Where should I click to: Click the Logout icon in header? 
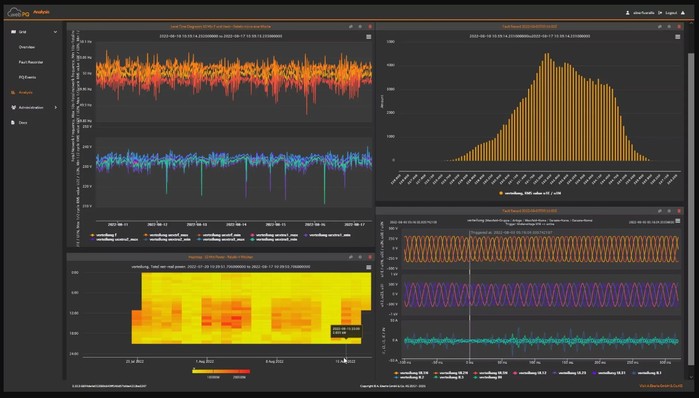pos(660,12)
